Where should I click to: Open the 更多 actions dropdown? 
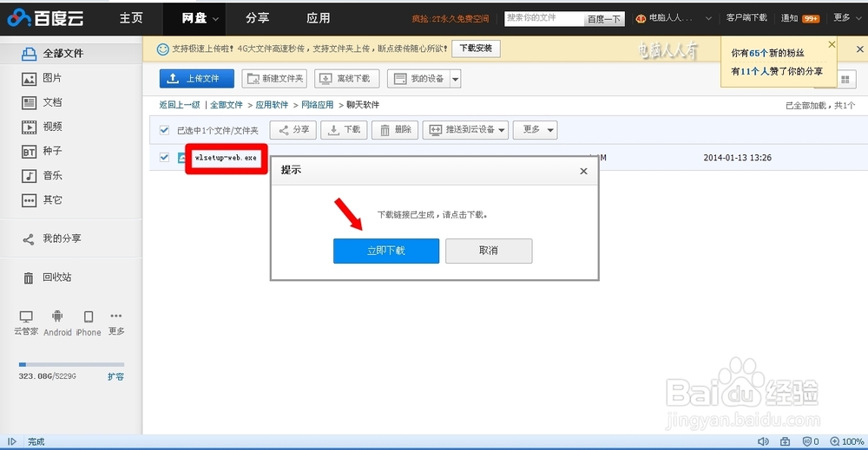[536, 130]
